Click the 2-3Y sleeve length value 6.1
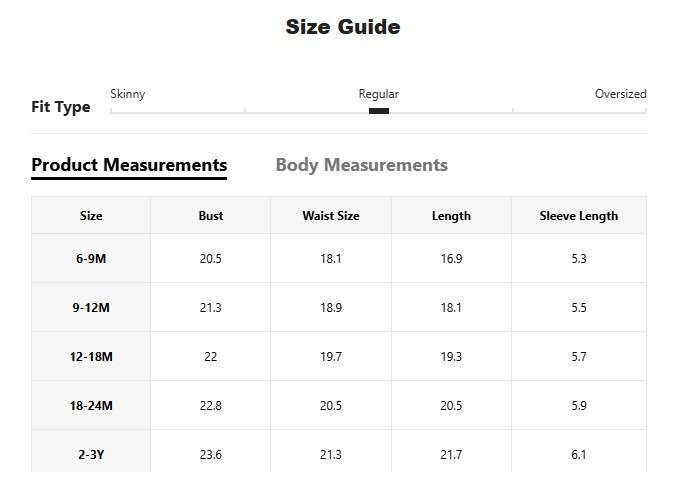The width and height of the screenshot is (675, 482). coord(578,454)
